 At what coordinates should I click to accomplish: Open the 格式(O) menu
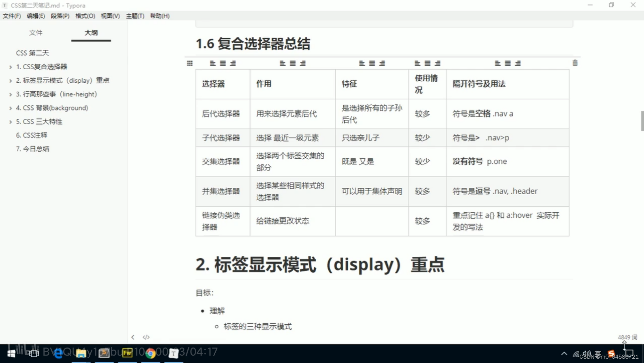pos(85,16)
